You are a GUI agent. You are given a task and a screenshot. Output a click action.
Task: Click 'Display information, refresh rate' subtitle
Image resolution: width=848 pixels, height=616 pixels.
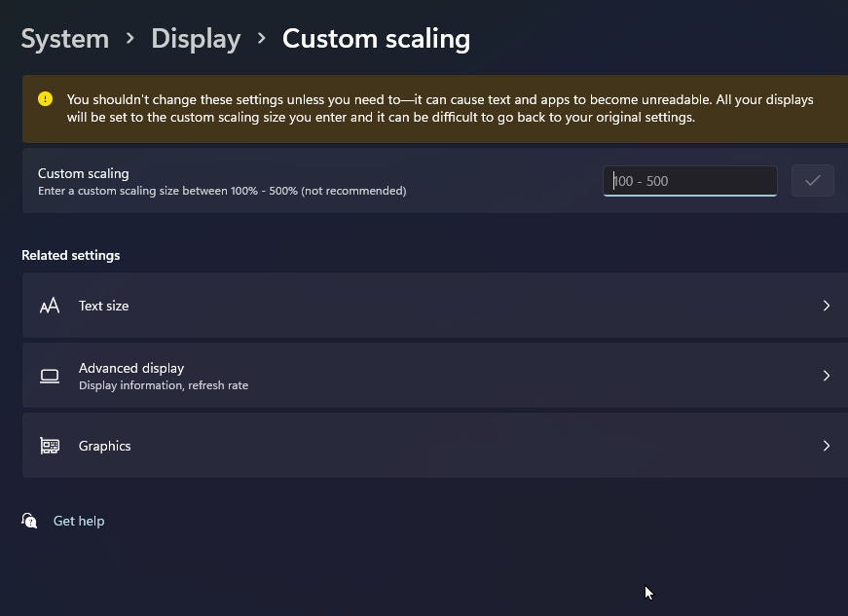pyautogui.click(x=164, y=385)
